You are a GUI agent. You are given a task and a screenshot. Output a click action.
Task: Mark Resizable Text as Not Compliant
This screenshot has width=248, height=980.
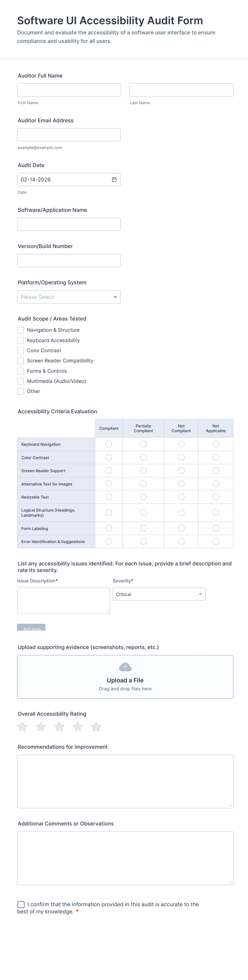coord(181,497)
